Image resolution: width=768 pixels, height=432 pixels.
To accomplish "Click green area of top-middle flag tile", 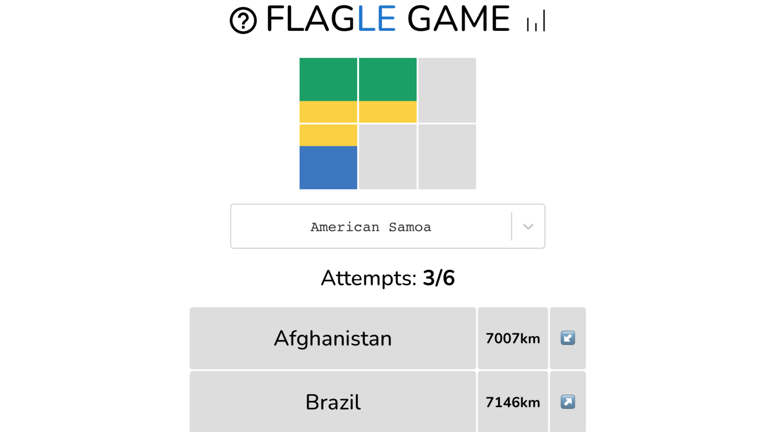I will (388, 79).
